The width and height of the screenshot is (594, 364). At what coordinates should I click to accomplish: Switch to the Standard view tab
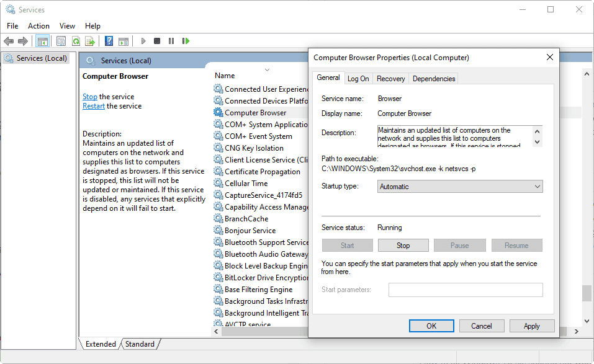pyautogui.click(x=140, y=344)
